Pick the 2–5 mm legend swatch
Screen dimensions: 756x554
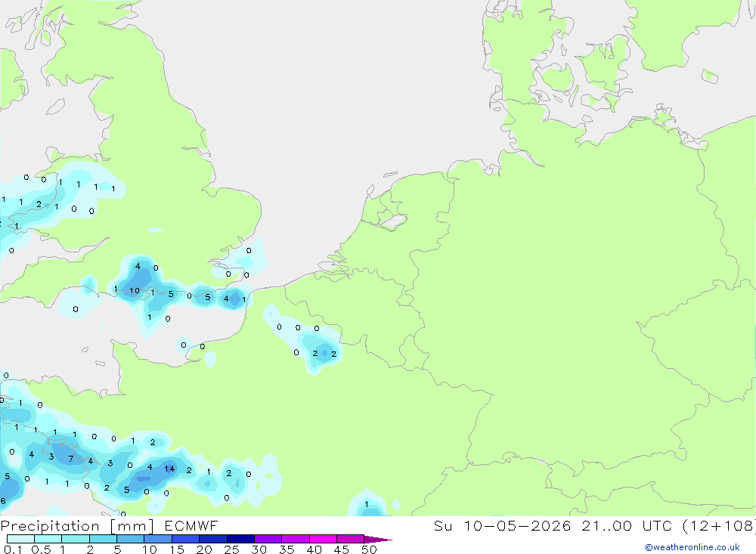point(103,539)
